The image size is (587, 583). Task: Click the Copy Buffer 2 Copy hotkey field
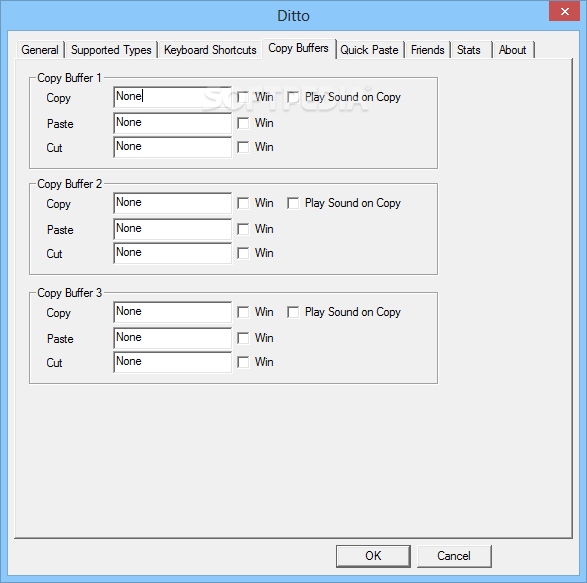coord(173,203)
